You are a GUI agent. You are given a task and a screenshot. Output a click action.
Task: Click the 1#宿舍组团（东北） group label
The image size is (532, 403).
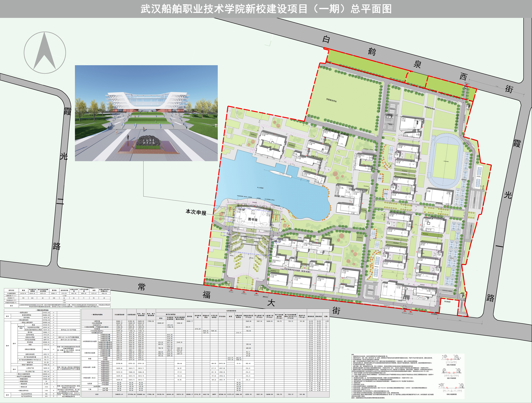tap(89, 378)
